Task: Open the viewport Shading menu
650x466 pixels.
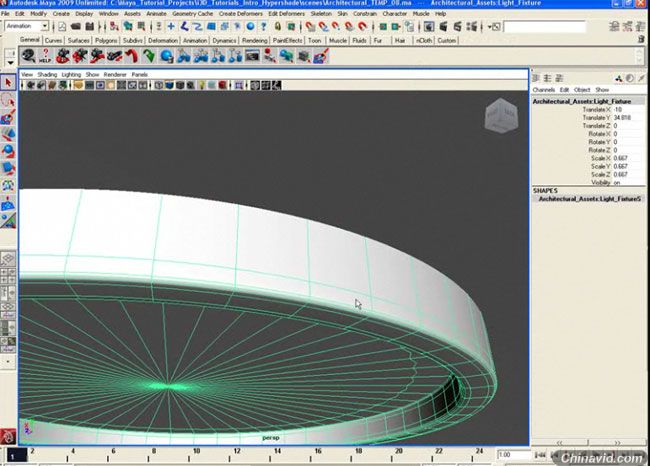Action: 45,74
